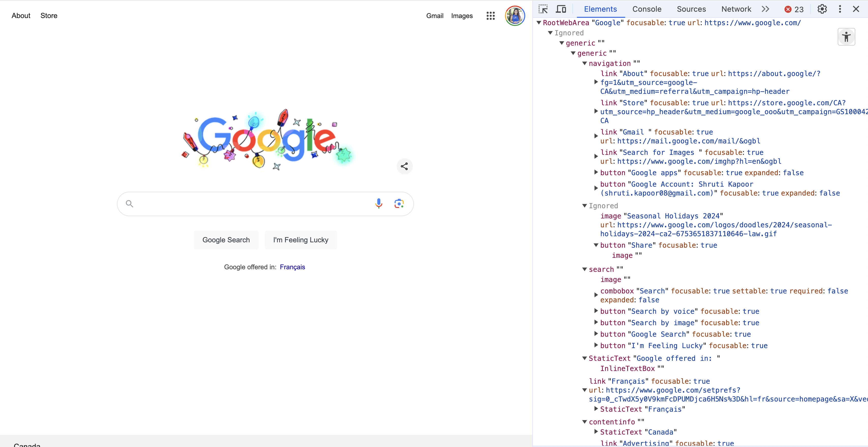The width and height of the screenshot is (868, 447).
Task: Open the Google Account profile avatar
Action: click(515, 16)
